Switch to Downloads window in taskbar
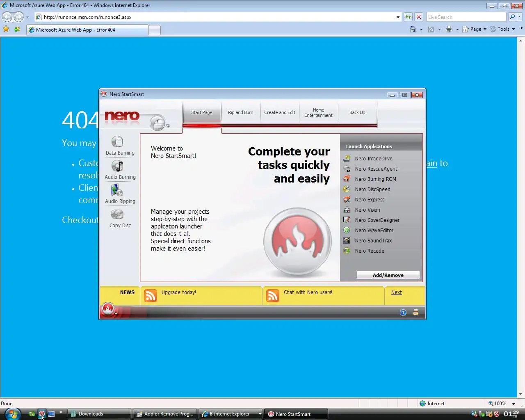Image resolution: width=525 pixels, height=420 pixels. pyautogui.click(x=99, y=414)
